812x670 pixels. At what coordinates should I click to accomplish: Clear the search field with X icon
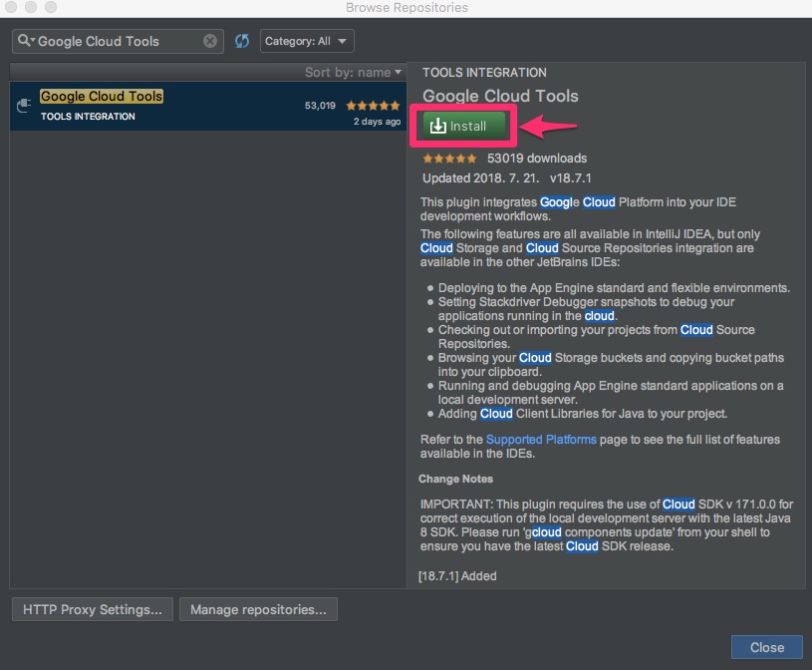210,41
